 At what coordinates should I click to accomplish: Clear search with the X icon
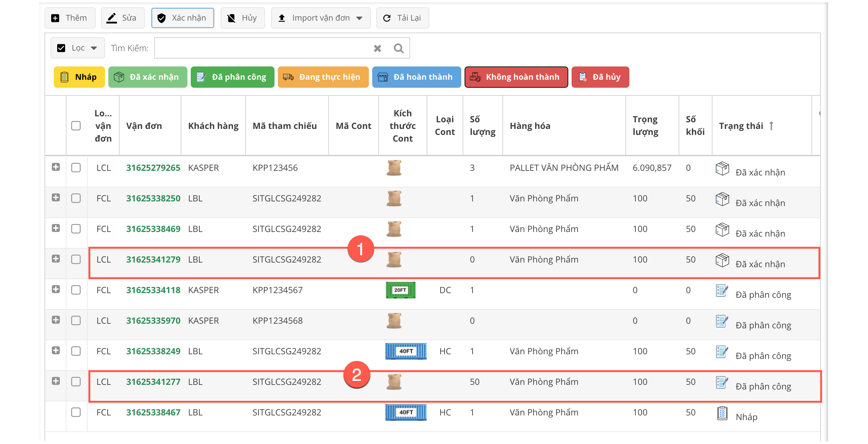click(x=378, y=49)
